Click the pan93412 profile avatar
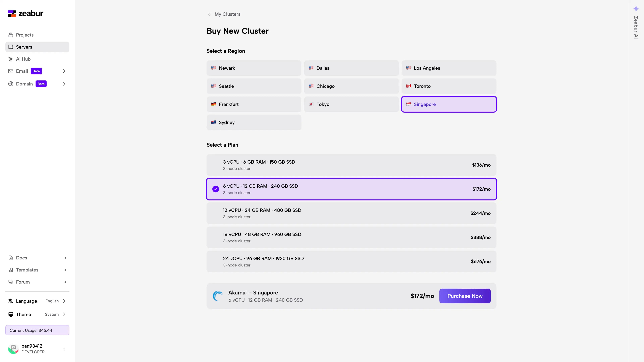The image size is (644, 362). pos(13,349)
